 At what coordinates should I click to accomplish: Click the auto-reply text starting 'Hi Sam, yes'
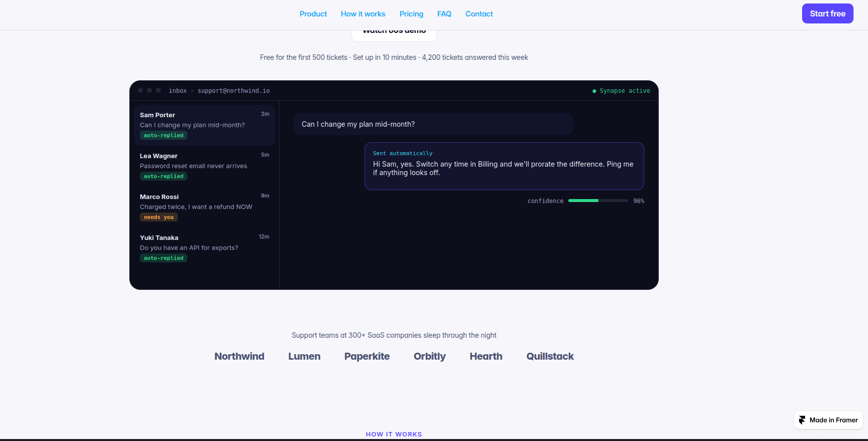pyautogui.click(x=503, y=168)
